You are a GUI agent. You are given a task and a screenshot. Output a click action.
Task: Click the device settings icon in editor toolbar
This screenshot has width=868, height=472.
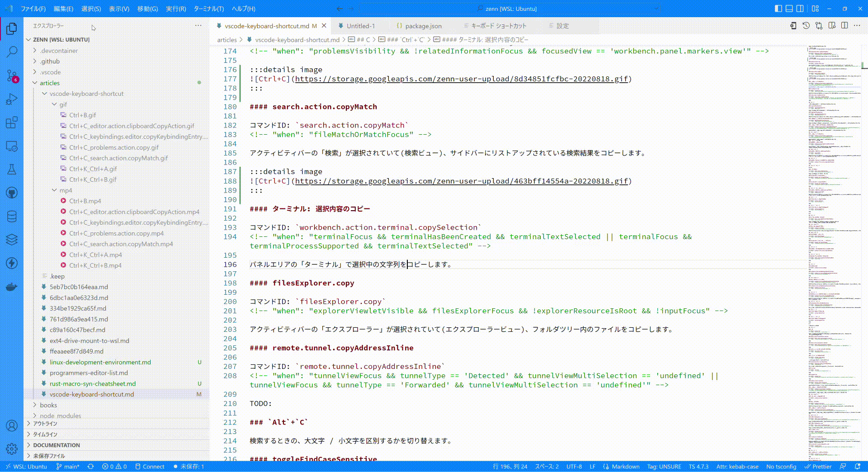[793, 26]
